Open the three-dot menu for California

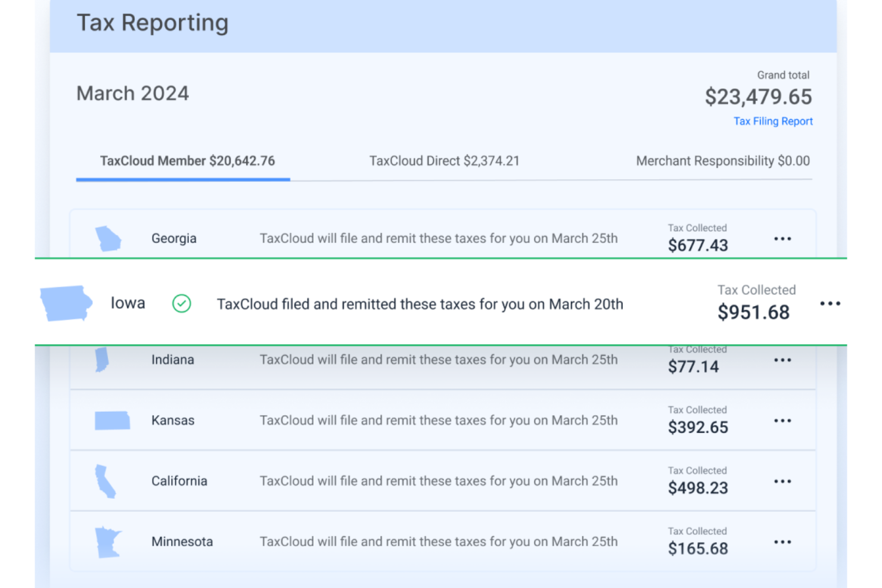click(x=782, y=481)
